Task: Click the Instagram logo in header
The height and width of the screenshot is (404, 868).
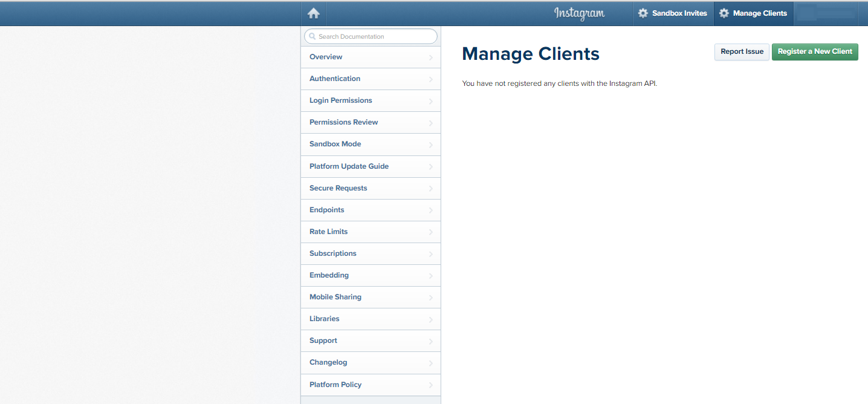Action: pos(579,13)
